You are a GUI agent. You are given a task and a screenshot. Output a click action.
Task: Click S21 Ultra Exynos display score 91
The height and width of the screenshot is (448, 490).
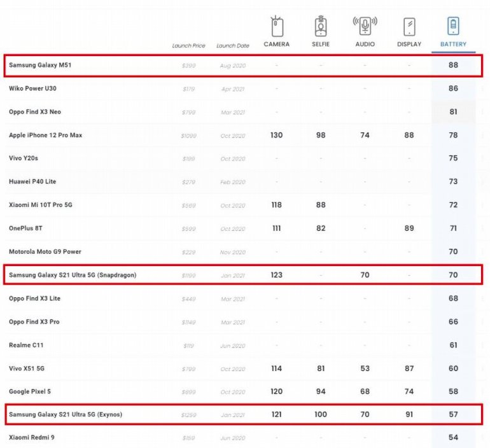[409, 414]
